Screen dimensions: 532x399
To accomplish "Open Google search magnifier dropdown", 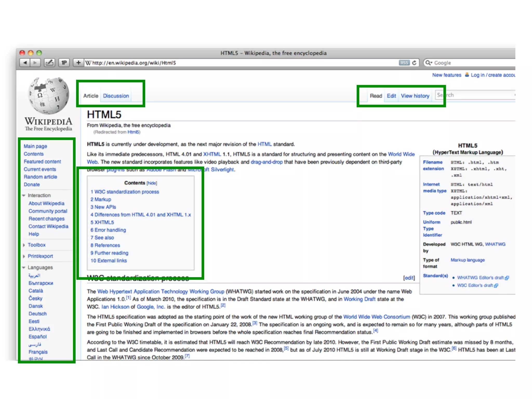I will [x=429, y=63].
